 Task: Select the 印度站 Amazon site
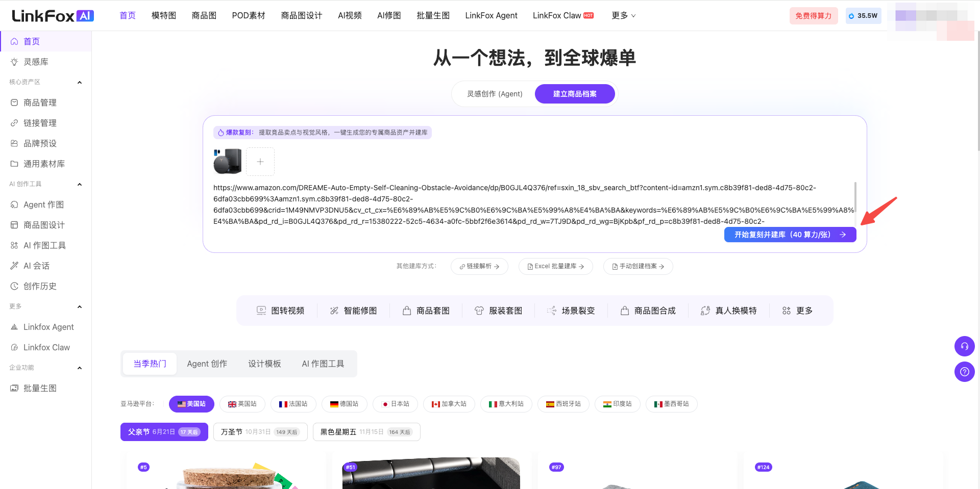(x=618, y=404)
